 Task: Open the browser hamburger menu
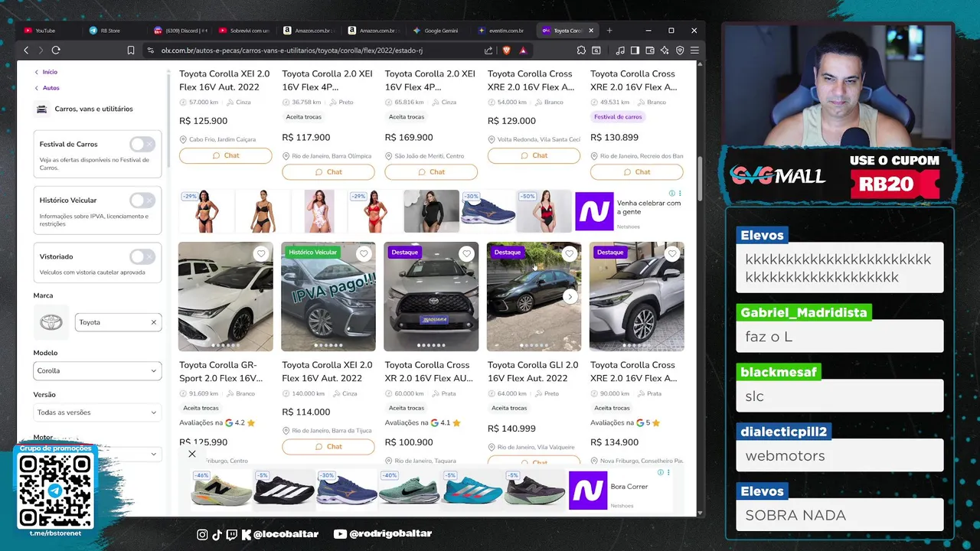pos(694,51)
